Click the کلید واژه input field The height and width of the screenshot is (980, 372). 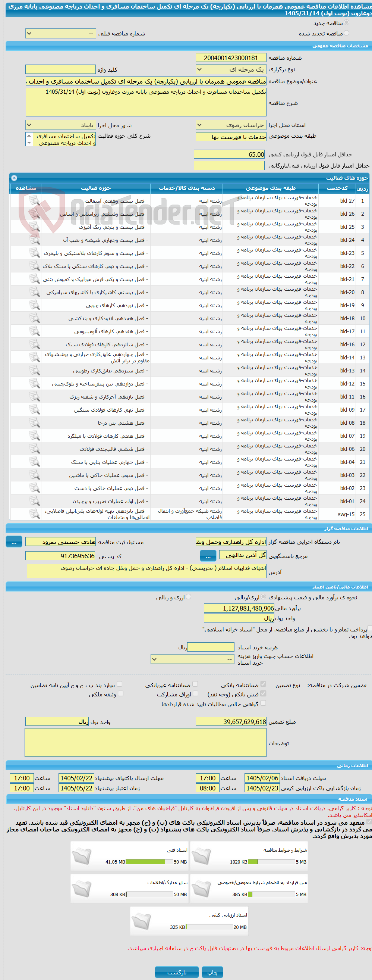[x=60, y=69]
